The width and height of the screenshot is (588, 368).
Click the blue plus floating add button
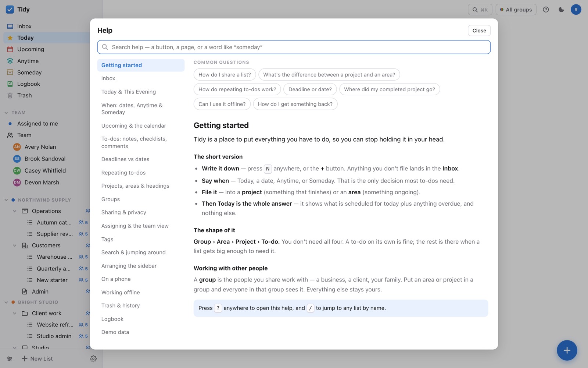tap(567, 350)
